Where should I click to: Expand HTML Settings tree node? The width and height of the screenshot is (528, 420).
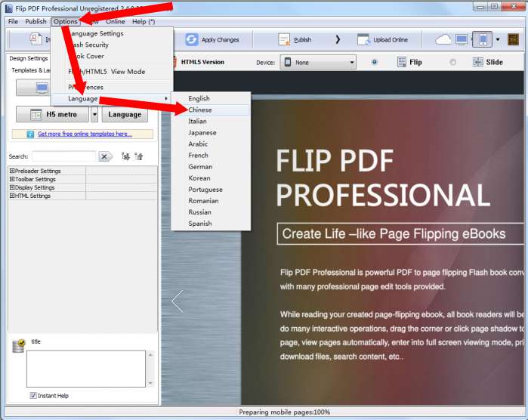point(12,196)
